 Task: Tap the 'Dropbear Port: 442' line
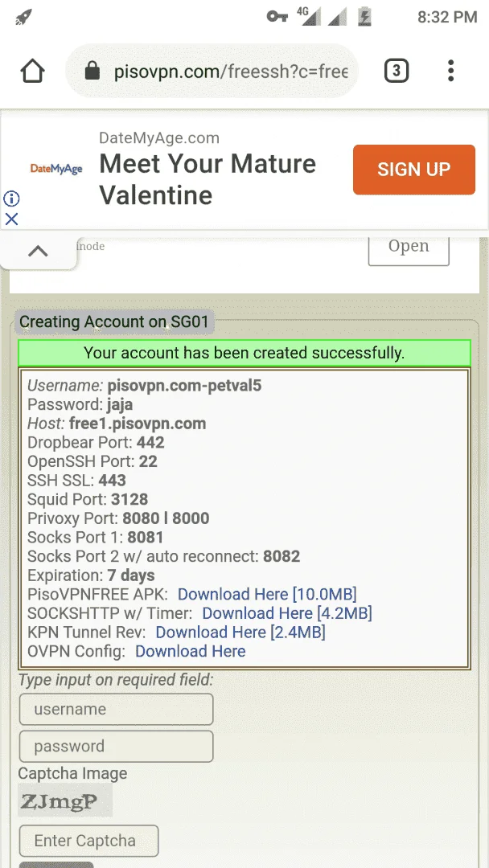(96, 442)
